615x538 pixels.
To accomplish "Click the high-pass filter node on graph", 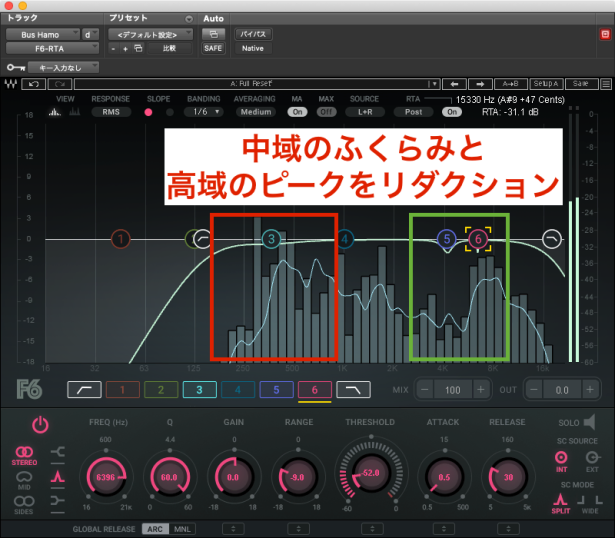I will click(x=202, y=239).
